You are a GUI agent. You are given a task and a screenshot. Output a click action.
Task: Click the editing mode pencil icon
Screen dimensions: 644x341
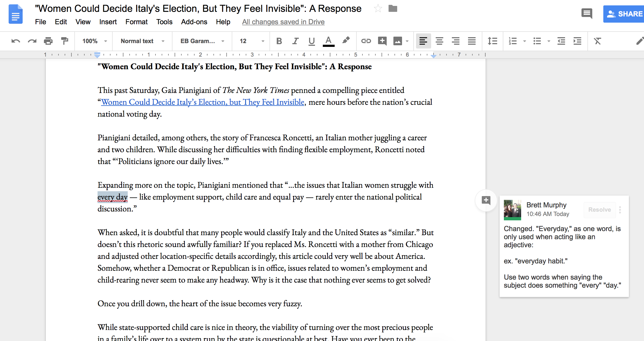(x=640, y=41)
